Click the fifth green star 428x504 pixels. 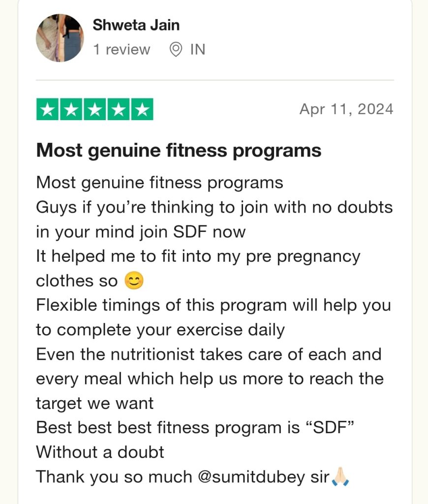(x=142, y=109)
